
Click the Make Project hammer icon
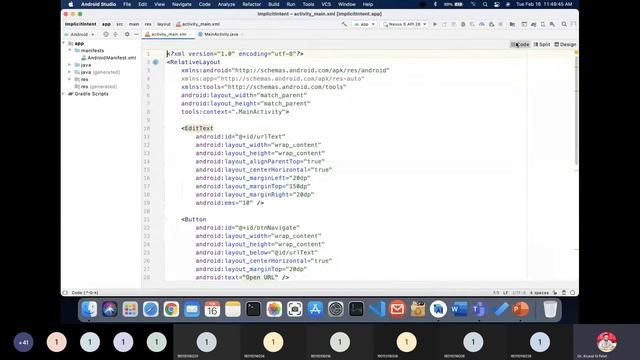coord(344,24)
